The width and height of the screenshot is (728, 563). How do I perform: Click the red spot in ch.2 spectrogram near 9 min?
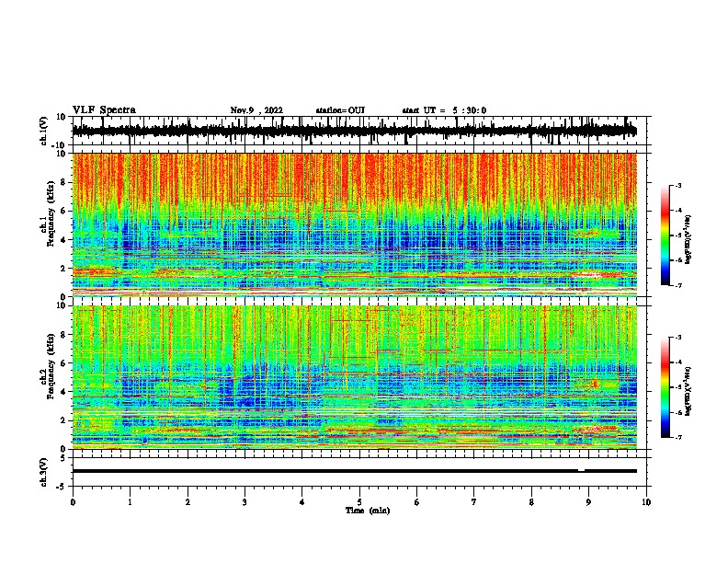(596, 385)
